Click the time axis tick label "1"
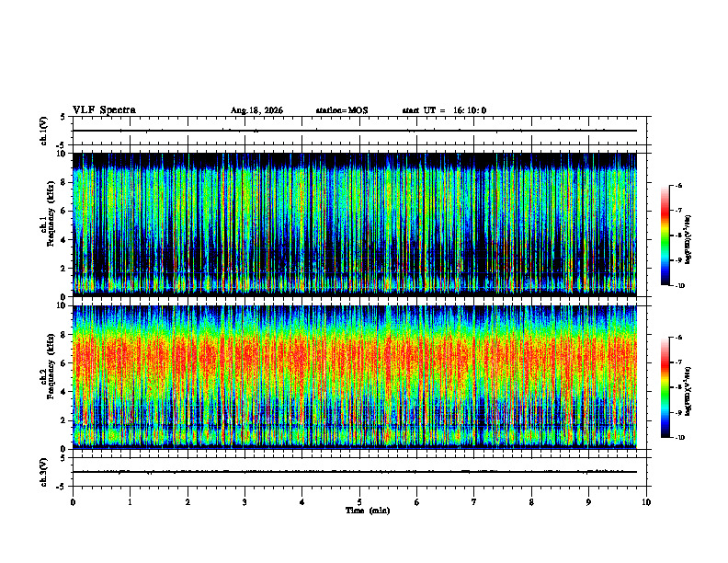This screenshot has width=728, height=563. click(130, 502)
